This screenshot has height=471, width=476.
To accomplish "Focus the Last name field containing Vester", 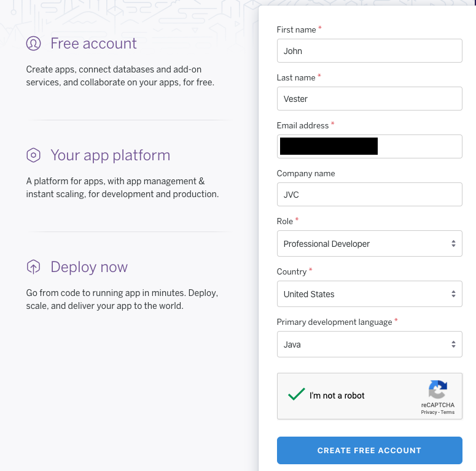I will tap(369, 99).
